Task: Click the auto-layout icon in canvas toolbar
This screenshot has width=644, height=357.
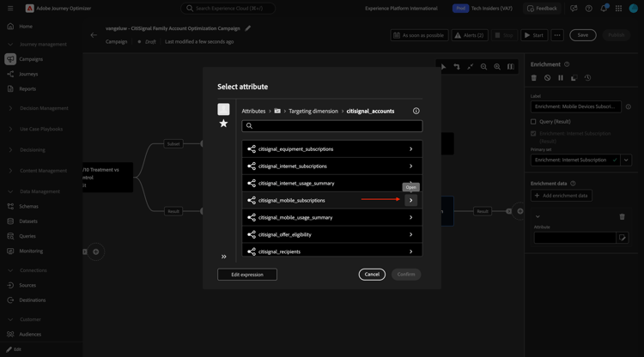Action: click(x=471, y=67)
